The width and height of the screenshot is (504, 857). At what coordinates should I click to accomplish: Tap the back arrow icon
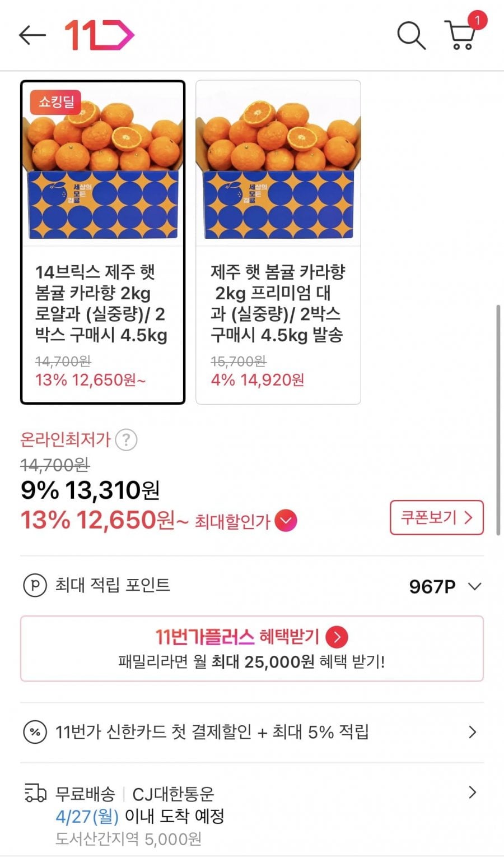[x=32, y=35]
